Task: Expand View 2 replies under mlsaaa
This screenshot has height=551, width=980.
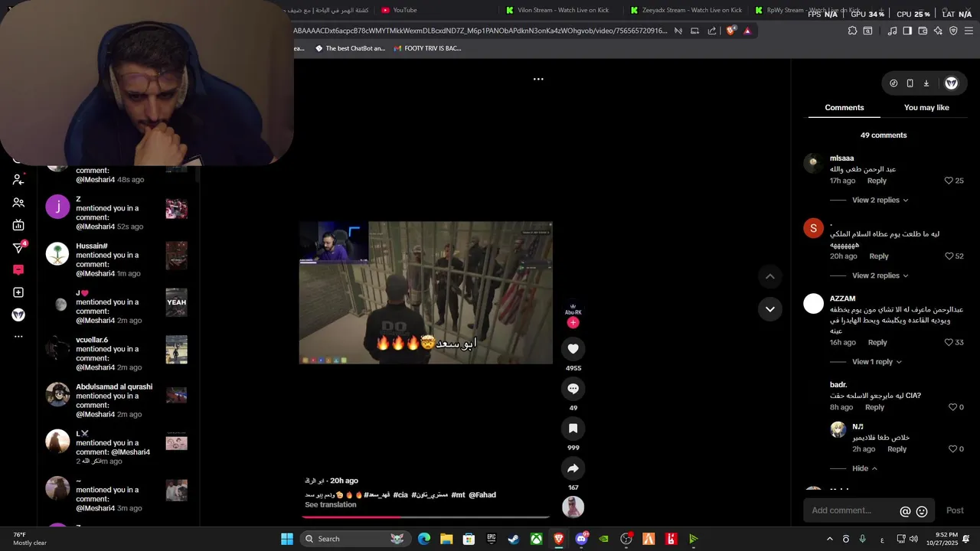Action: 880,201
